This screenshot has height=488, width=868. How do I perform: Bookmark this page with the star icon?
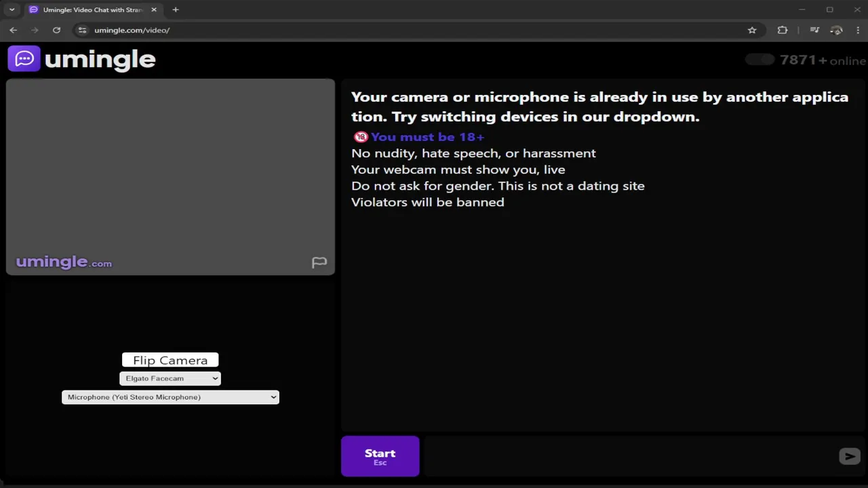752,30
